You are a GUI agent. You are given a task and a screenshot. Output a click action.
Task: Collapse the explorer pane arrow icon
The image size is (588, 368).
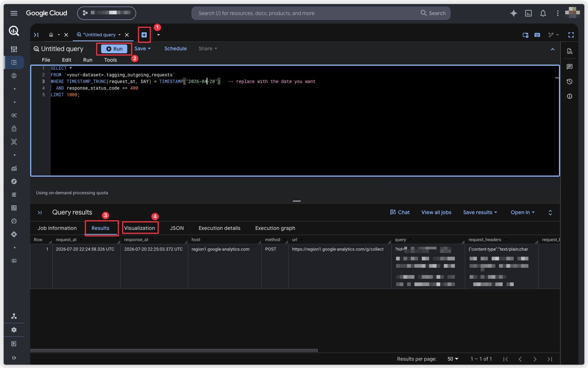(36, 35)
